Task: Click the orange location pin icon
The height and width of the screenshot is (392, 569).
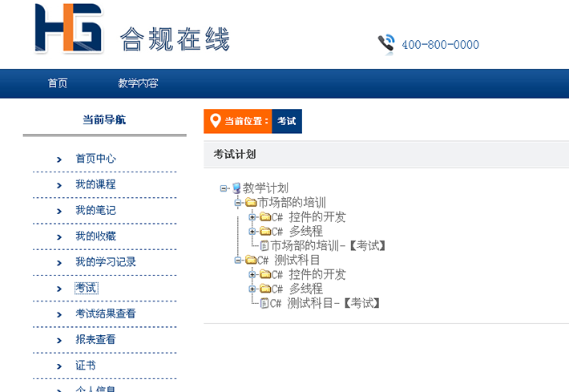Action: tap(214, 121)
